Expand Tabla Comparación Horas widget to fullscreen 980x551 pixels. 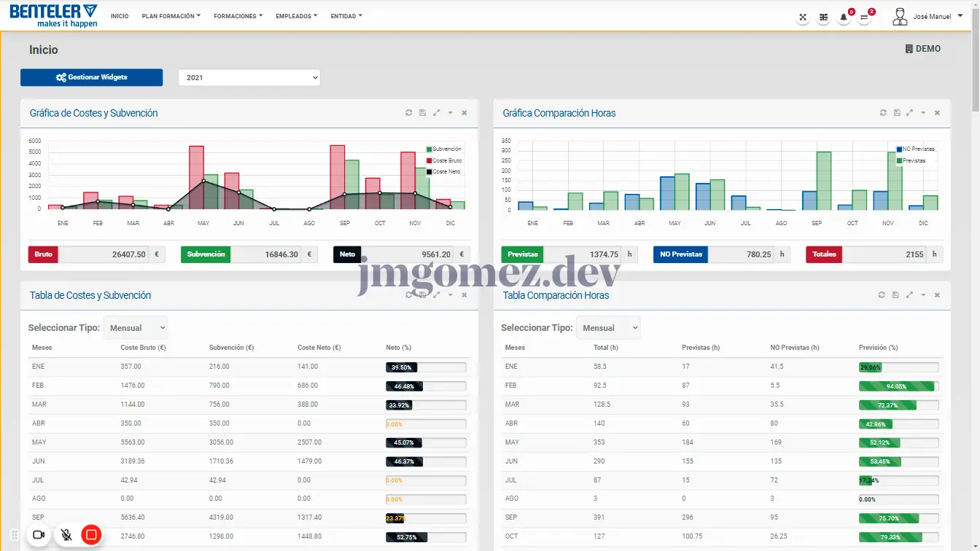click(x=909, y=295)
